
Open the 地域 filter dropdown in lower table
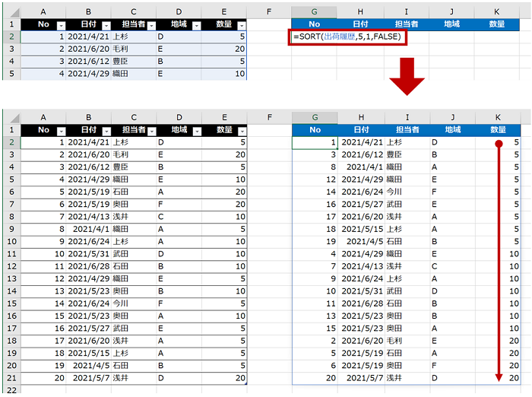pyautogui.click(x=195, y=130)
